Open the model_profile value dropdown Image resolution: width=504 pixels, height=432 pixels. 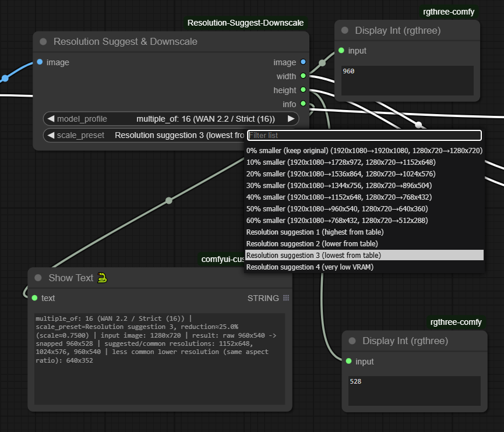pyautogui.click(x=206, y=119)
